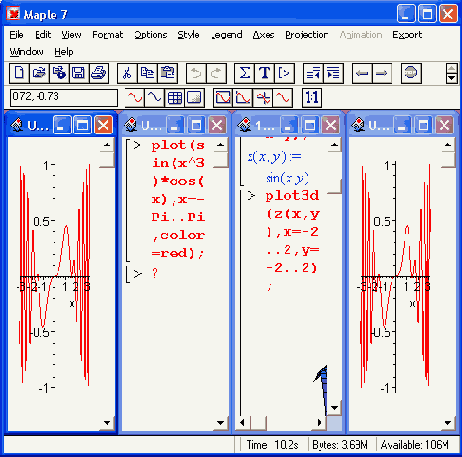Click the red sine plot in leftmost window

pyautogui.click(x=55, y=275)
